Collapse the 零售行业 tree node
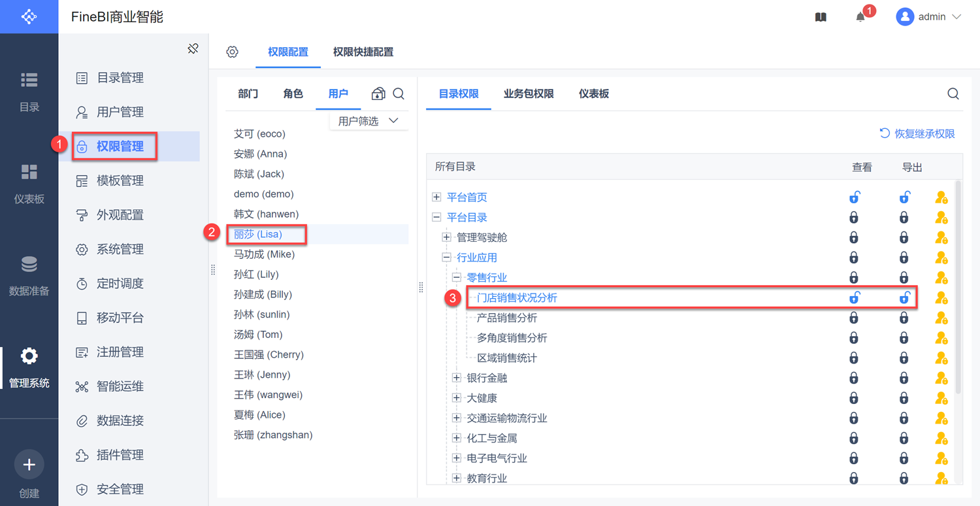The height and width of the screenshot is (506, 980). pos(457,278)
